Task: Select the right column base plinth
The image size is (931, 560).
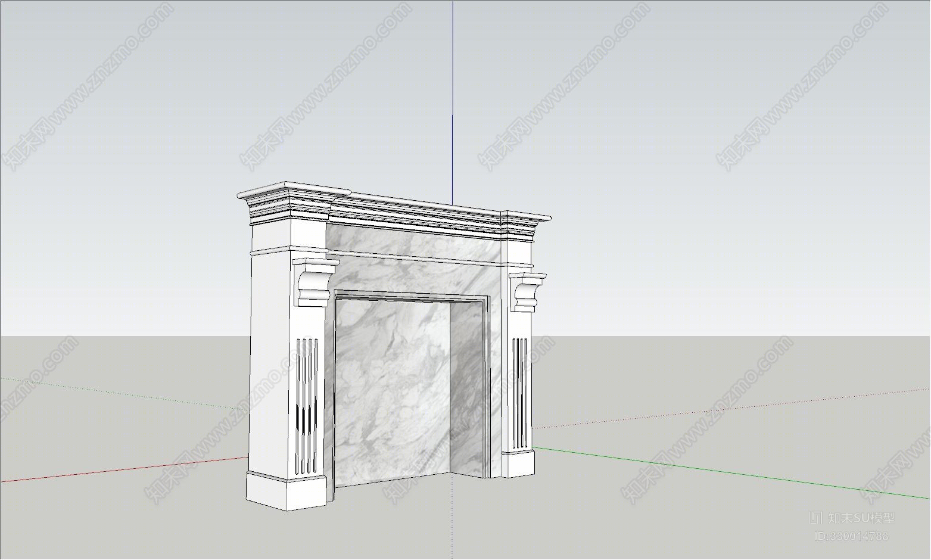Action: pos(518,463)
